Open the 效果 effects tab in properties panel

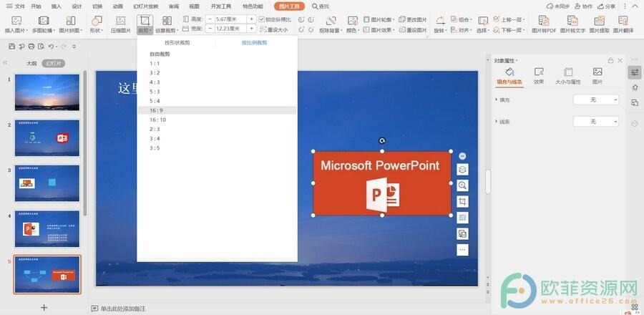[539, 77]
